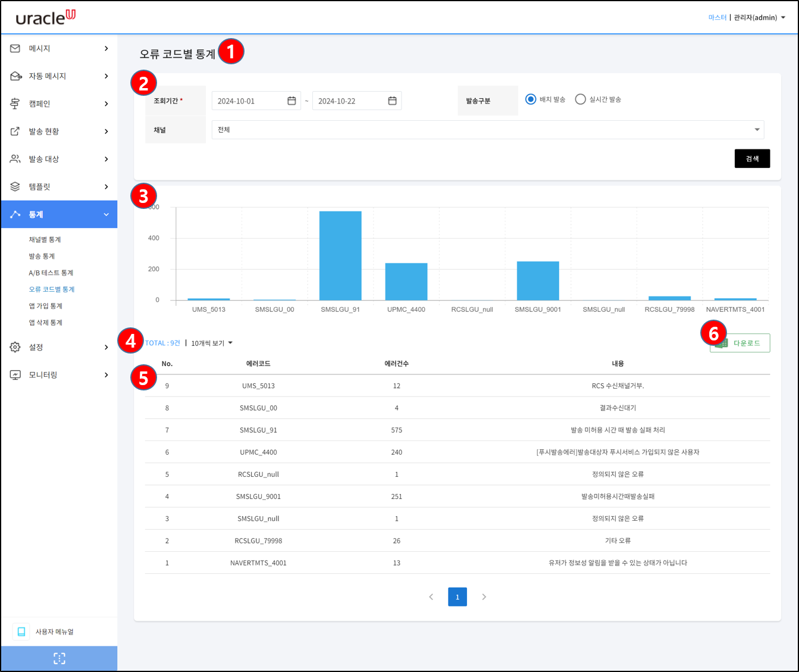Click the fullscreen icon at sidebar bottom
Image resolution: width=799 pixels, height=672 pixels.
click(59, 658)
